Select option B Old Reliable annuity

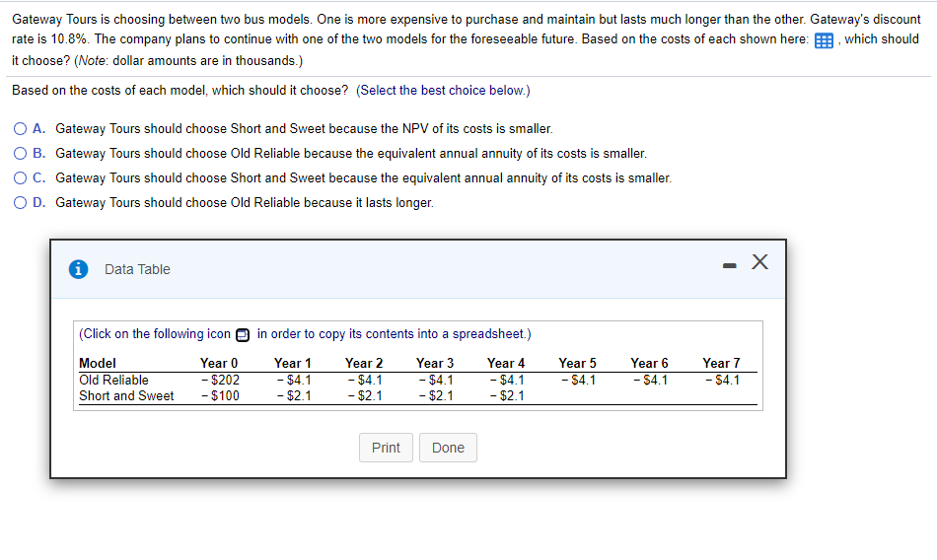coord(21,153)
